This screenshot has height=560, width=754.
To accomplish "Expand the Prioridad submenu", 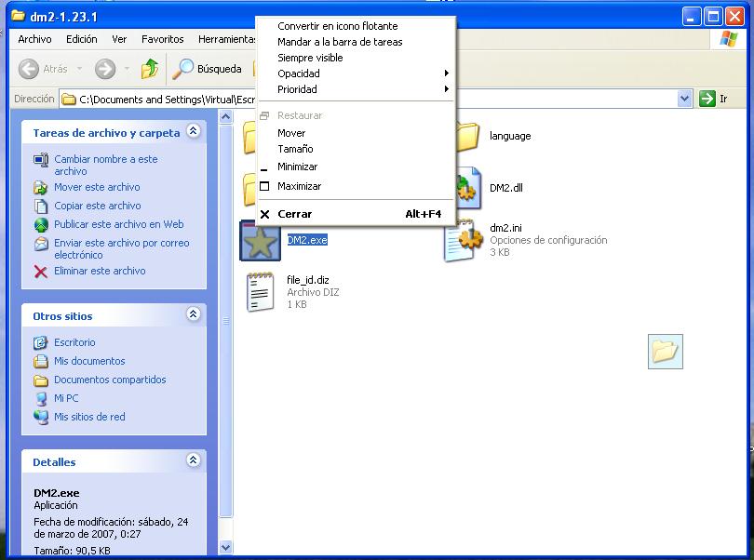I will click(357, 89).
